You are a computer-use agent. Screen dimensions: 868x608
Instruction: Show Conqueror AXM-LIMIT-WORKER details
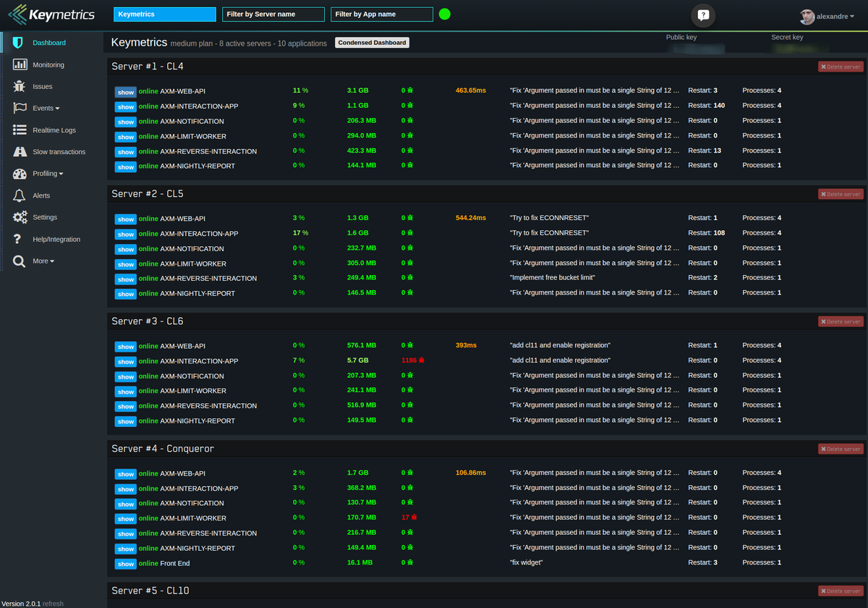(126, 519)
